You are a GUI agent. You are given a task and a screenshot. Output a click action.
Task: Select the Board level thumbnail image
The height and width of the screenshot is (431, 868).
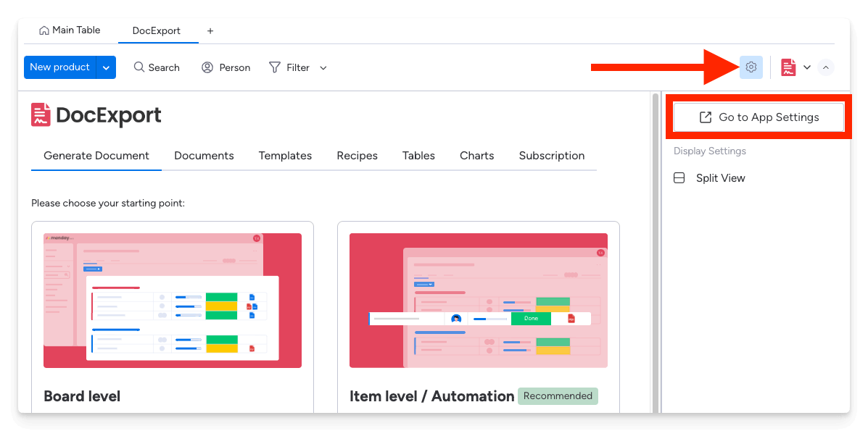point(173,301)
